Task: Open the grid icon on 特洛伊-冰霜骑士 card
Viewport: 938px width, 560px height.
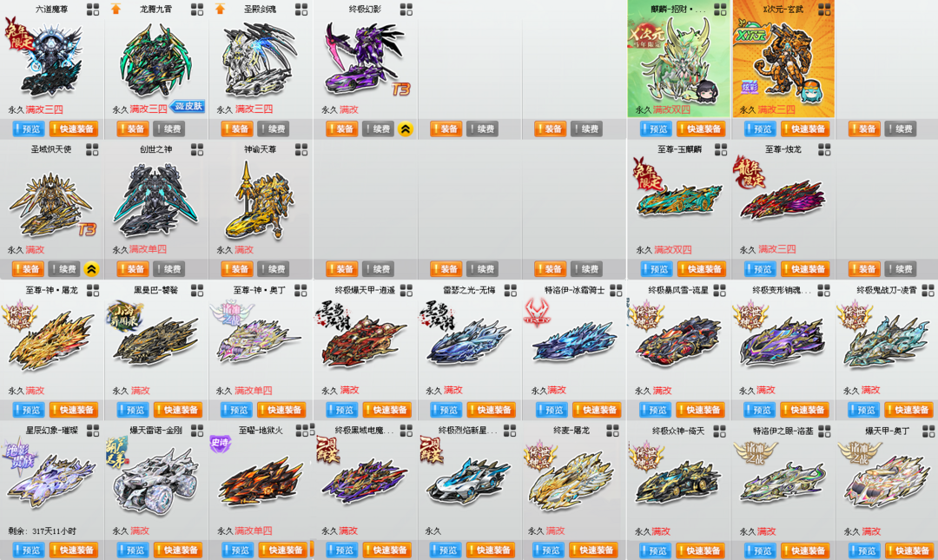Action: pyautogui.click(x=616, y=290)
